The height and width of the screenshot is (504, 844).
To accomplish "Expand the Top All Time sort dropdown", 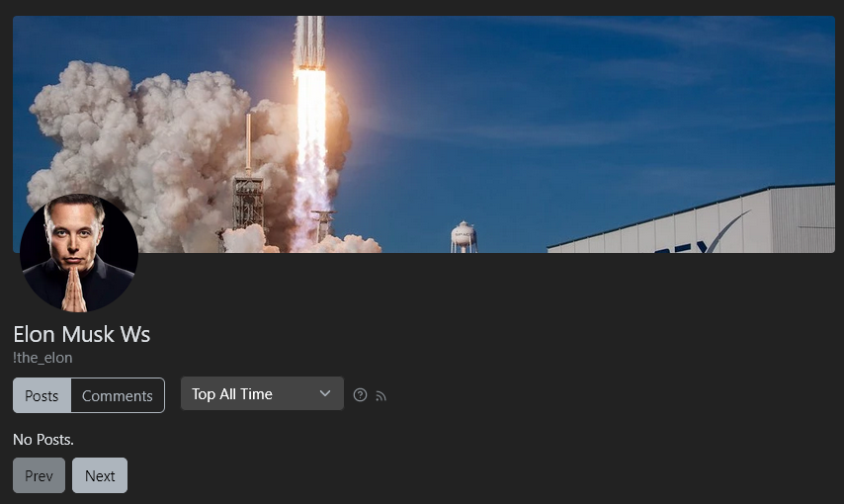I will tap(262, 393).
